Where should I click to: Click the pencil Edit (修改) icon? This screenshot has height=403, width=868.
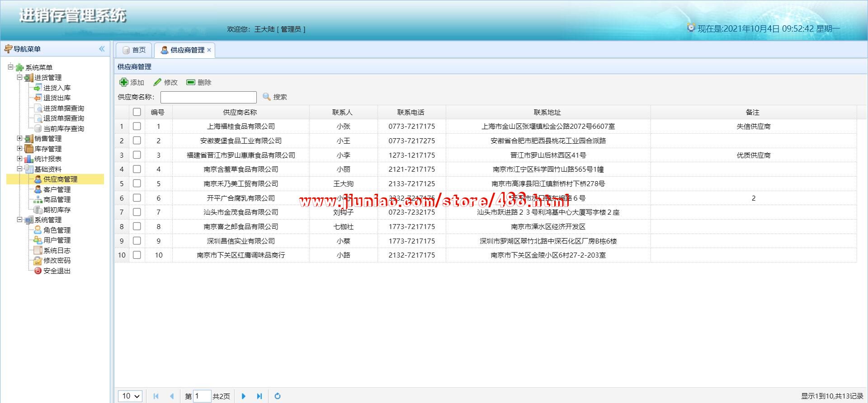(157, 82)
